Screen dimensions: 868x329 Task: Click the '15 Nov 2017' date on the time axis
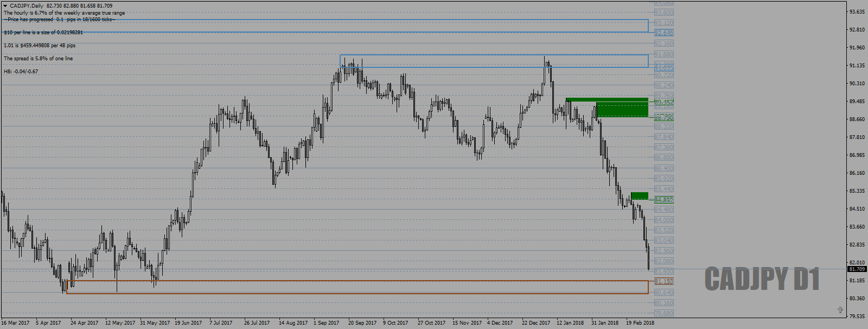tap(467, 323)
